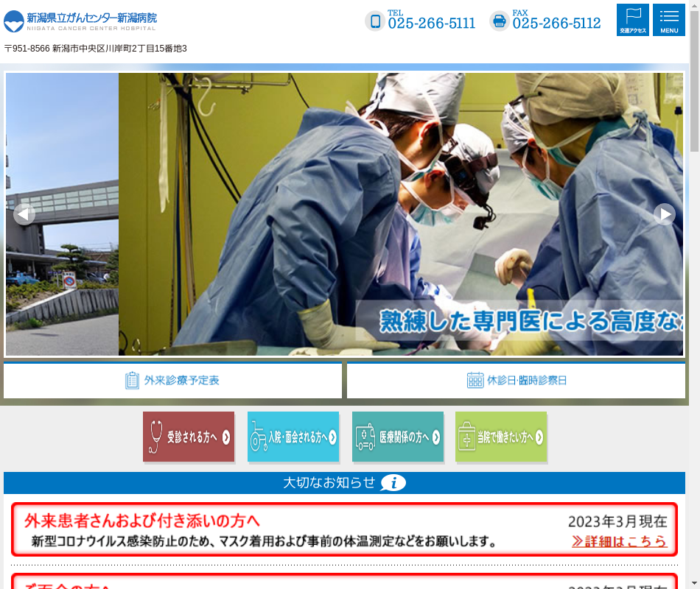
Task: Click the hospital building photo slide
Action: pos(62,214)
